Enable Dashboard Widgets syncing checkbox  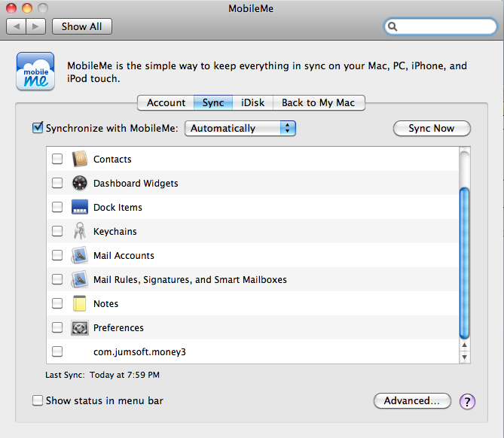point(57,183)
